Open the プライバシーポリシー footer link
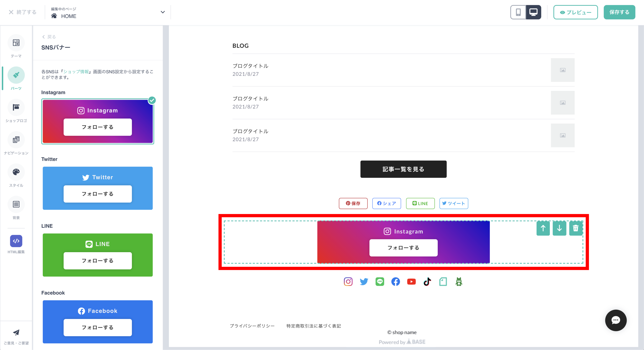 [252, 326]
